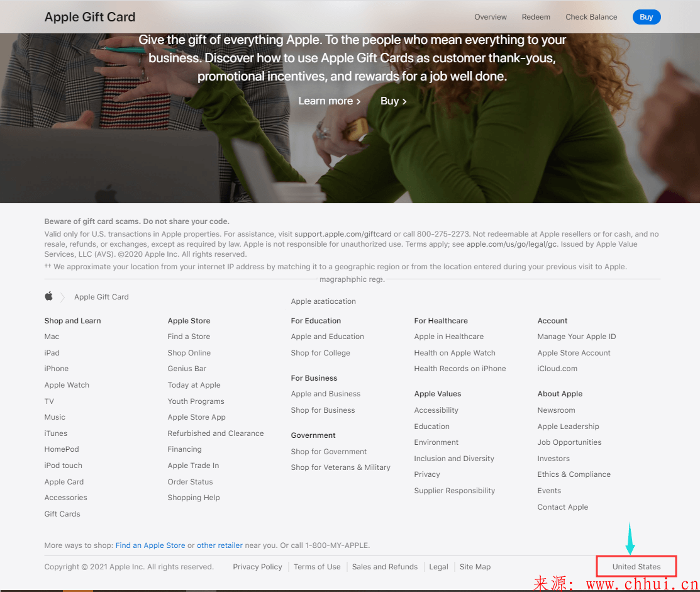
Task: Open Inclusion and Diversity link
Action: [454, 459]
